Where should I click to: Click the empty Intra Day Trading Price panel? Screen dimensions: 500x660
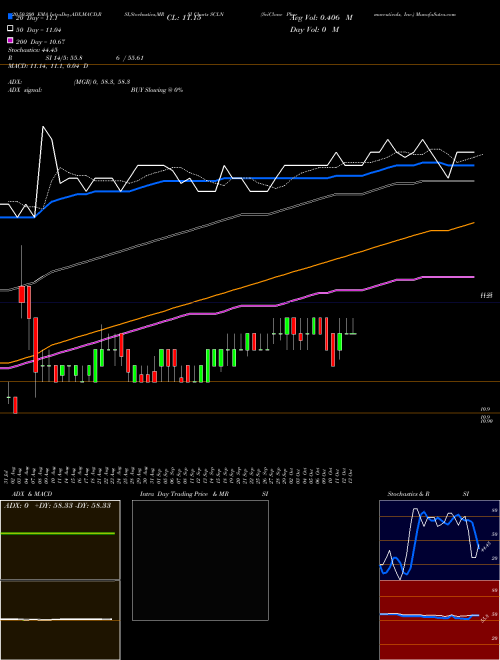coord(200,560)
